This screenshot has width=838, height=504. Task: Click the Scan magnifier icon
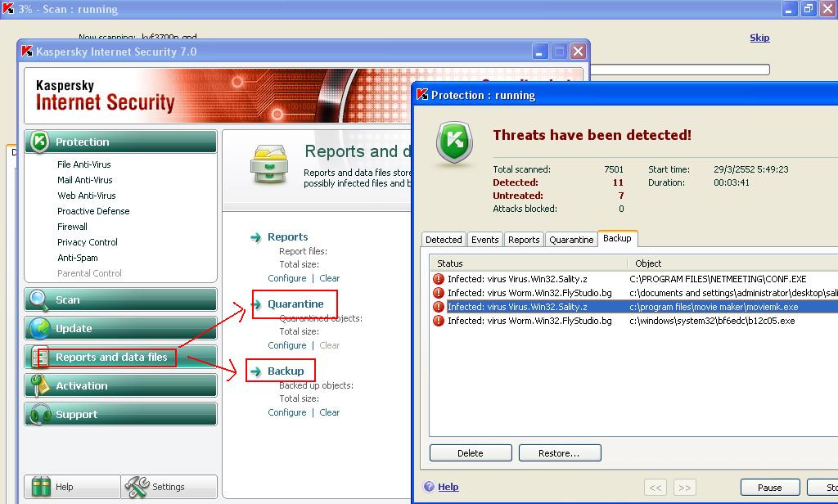tap(39, 299)
